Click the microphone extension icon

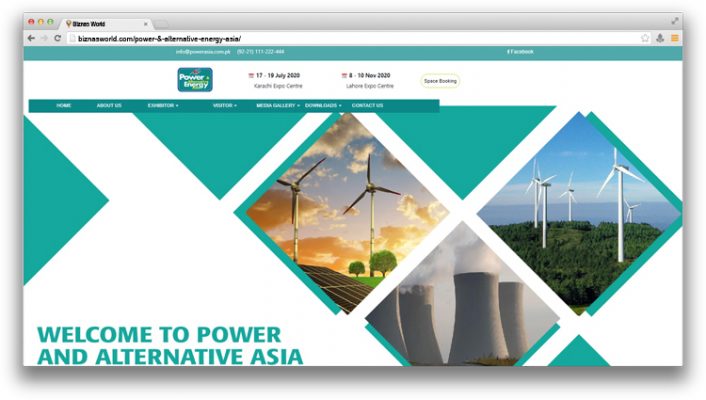(x=660, y=38)
